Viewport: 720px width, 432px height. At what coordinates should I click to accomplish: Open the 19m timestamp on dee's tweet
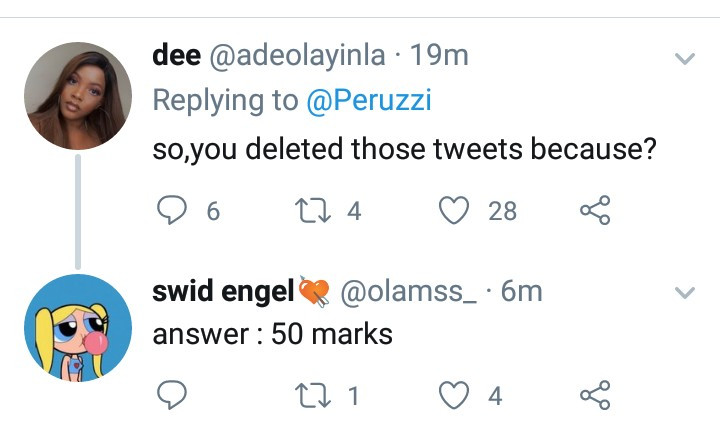point(440,56)
